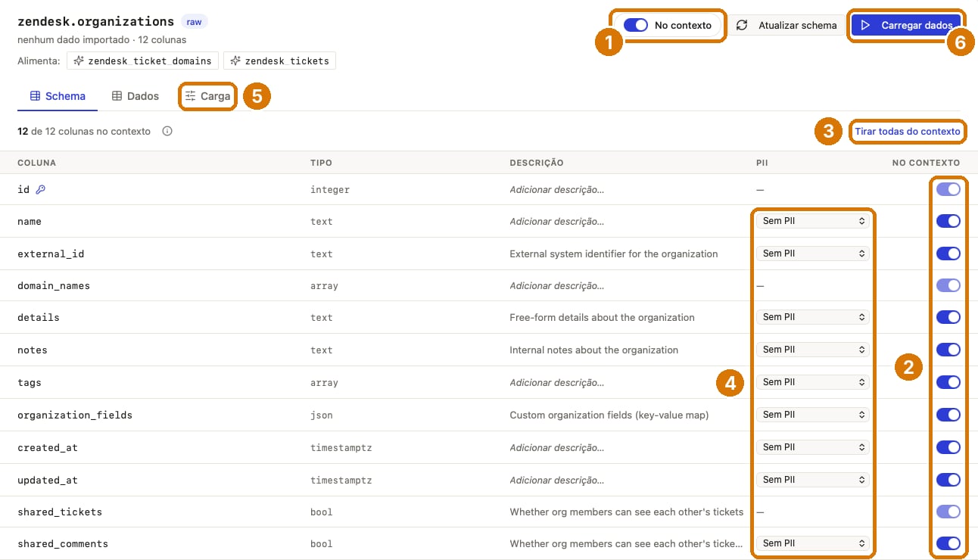Edit the external_id description text
The height and width of the screenshot is (560, 978).
click(x=614, y=254)
